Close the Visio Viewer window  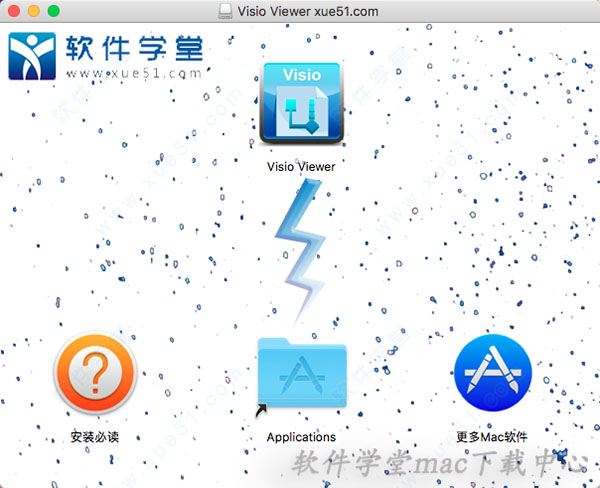[x=14, y=11]
